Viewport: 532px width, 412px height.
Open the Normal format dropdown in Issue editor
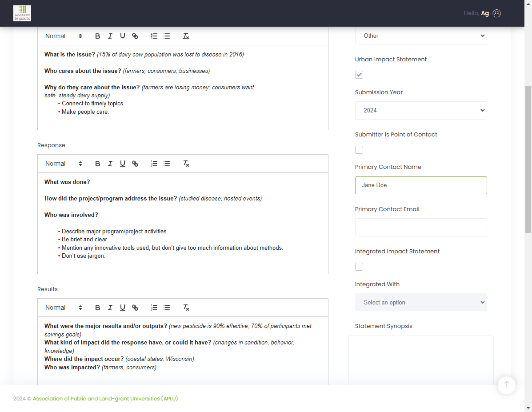click(x=64, y=36)
